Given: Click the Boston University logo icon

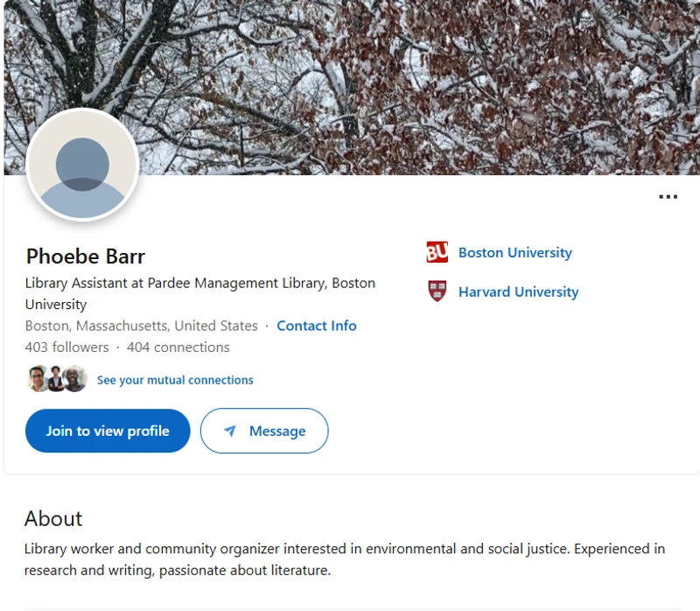Looking at the screenshot, I should 437,253.
